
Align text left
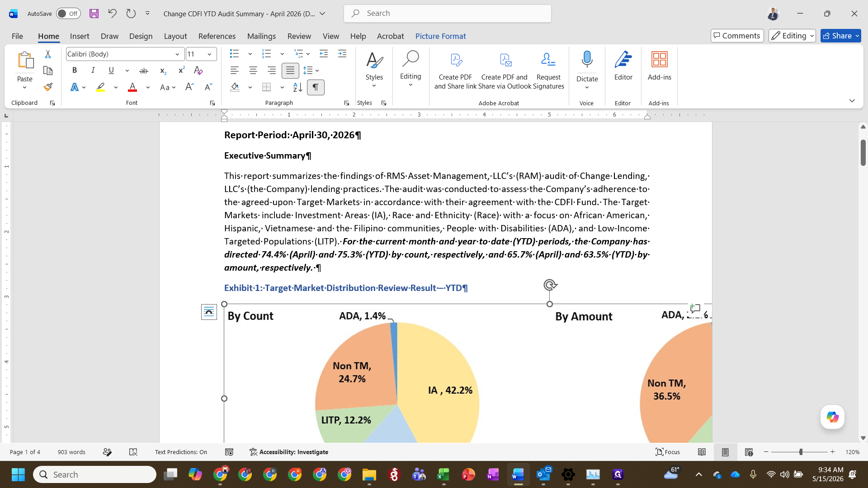(x=234, y=70)
